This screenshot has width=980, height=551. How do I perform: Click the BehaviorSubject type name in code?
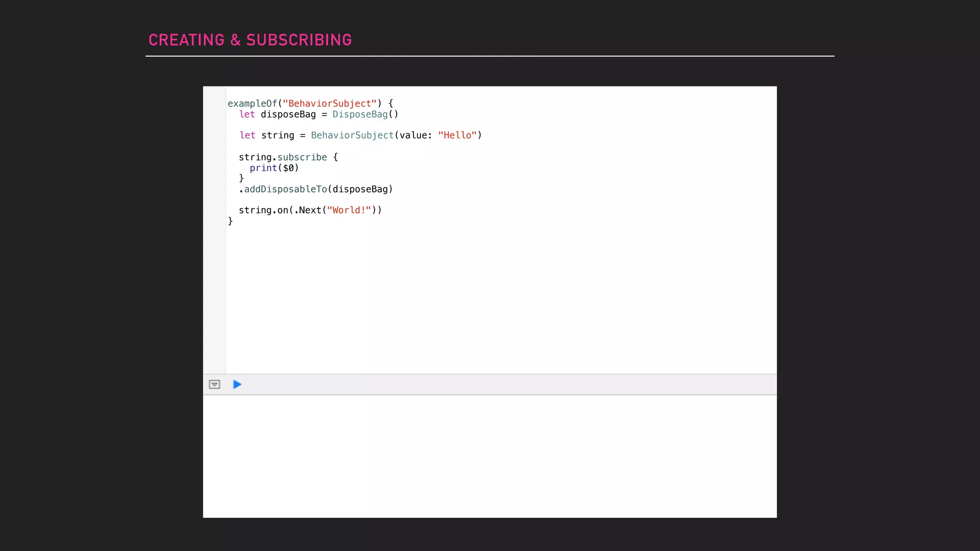coord(352,135)
